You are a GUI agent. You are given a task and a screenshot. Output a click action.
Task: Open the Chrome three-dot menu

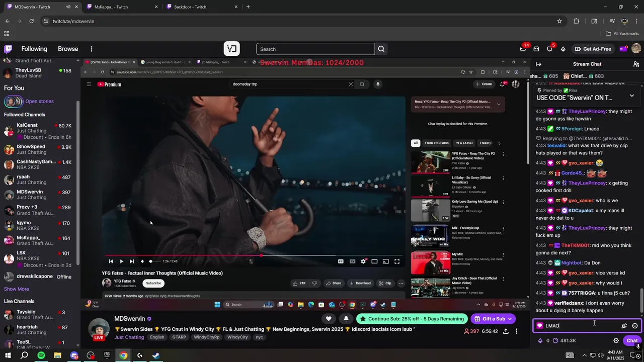(x=637, y=21)
